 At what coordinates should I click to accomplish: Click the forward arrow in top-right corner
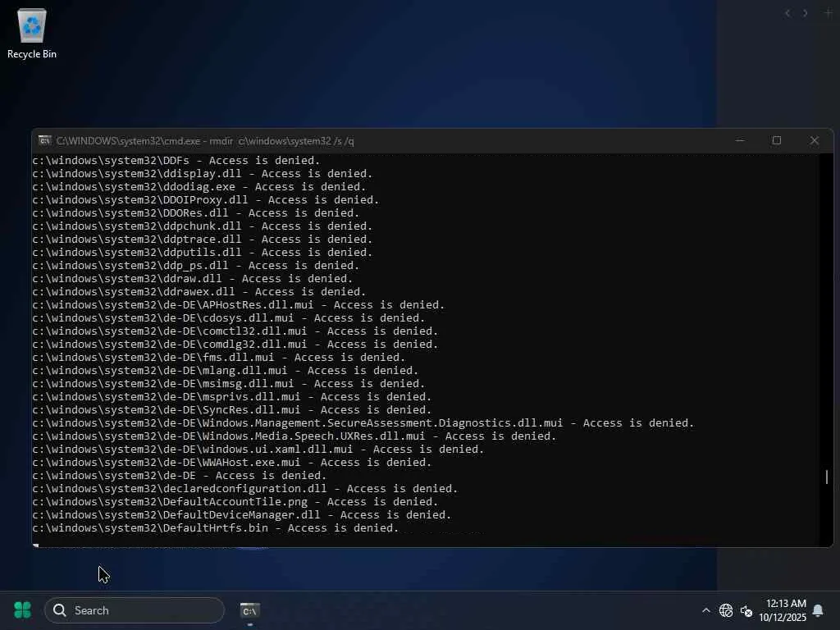[x=806, y=13]
